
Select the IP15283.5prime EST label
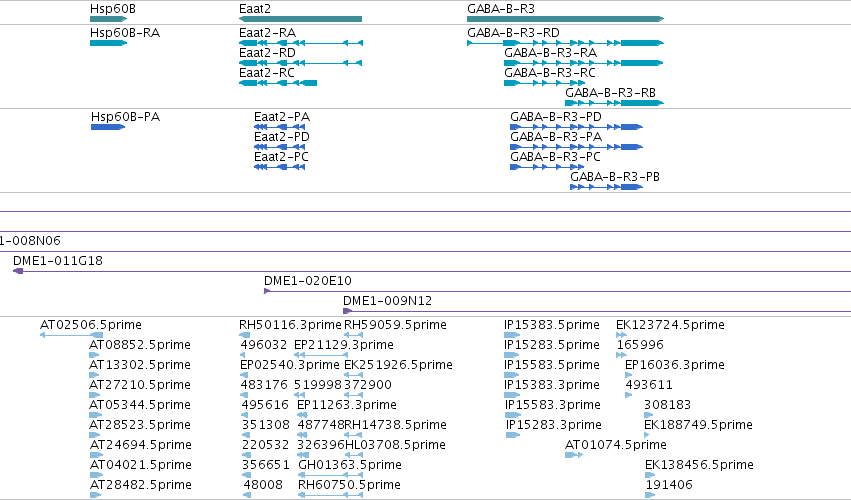click(552, 345)
